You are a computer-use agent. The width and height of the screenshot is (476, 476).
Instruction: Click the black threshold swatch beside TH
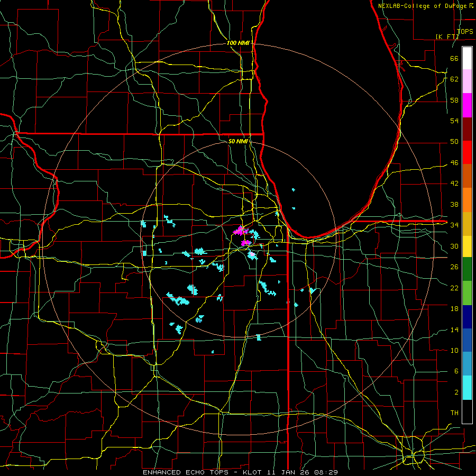467,411
